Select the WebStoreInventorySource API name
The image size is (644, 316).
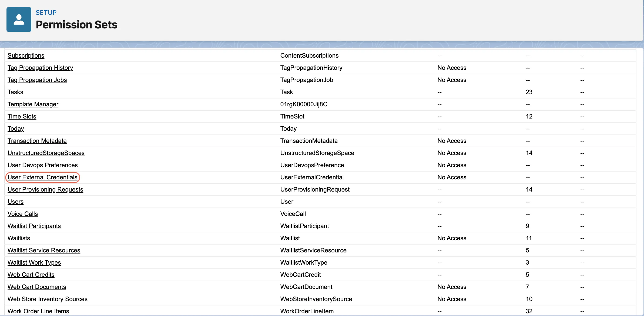point(316,299)
